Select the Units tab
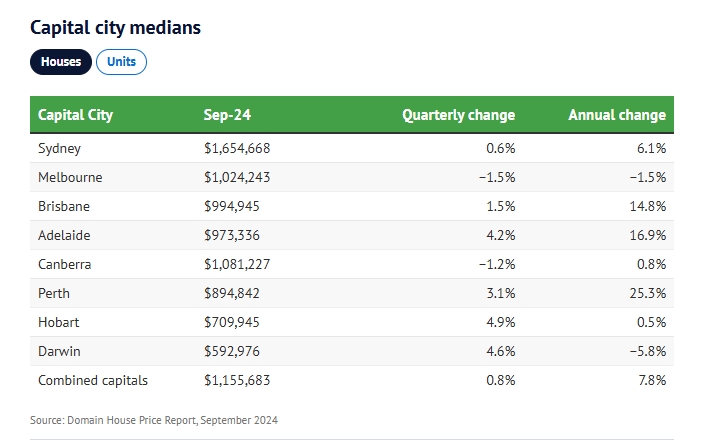 121,62
